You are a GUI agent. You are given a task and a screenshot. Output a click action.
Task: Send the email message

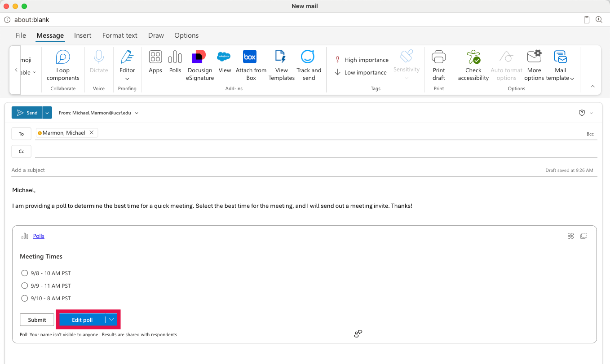pos(27,113)
